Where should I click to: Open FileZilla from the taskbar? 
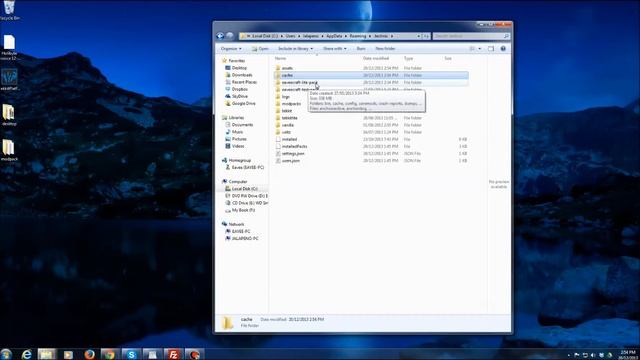(173, 354)
